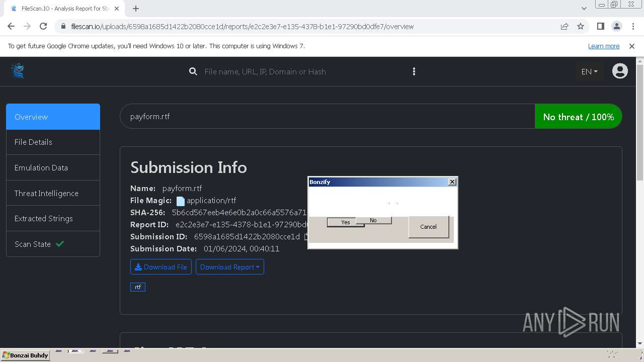Image resolution: width=644 pixels, height=362 pixels.
Task: Click the page vertical scrollbar
Action: click(x=640, y=122)
